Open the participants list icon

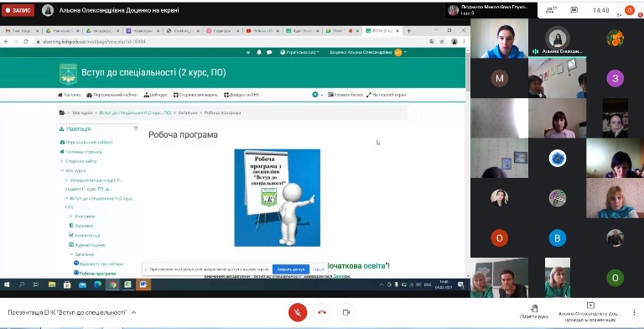[549, 10]
